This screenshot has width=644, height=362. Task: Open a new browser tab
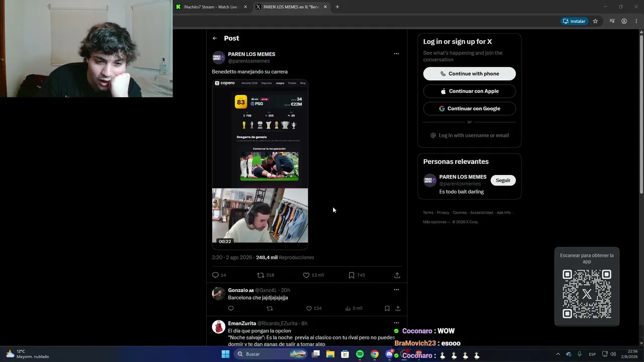[337, 7]
